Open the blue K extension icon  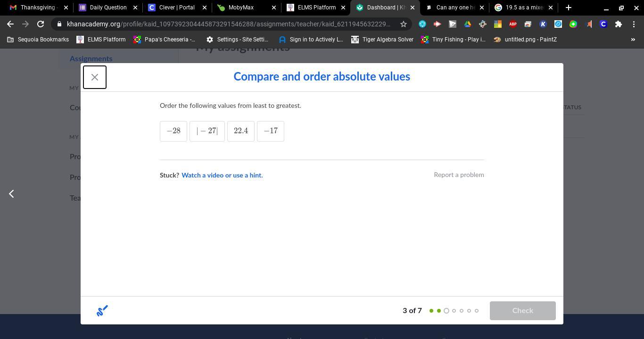(x=543, y=24)
